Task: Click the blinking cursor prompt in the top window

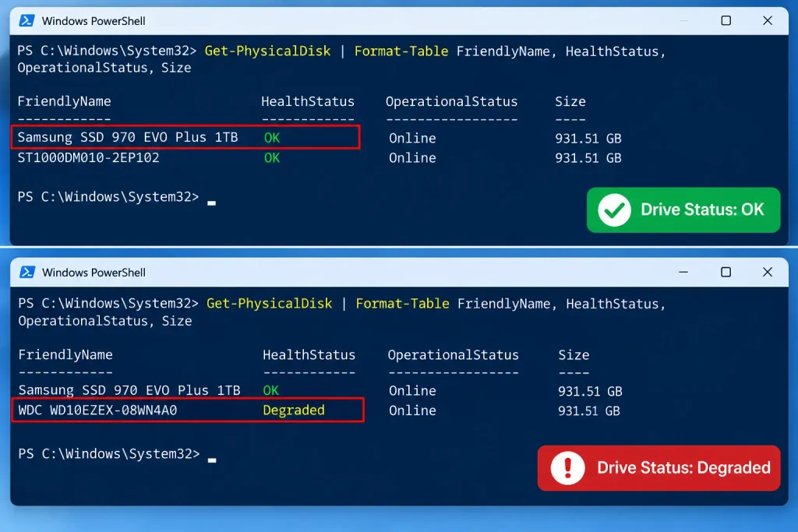Action: click(212, 203)
